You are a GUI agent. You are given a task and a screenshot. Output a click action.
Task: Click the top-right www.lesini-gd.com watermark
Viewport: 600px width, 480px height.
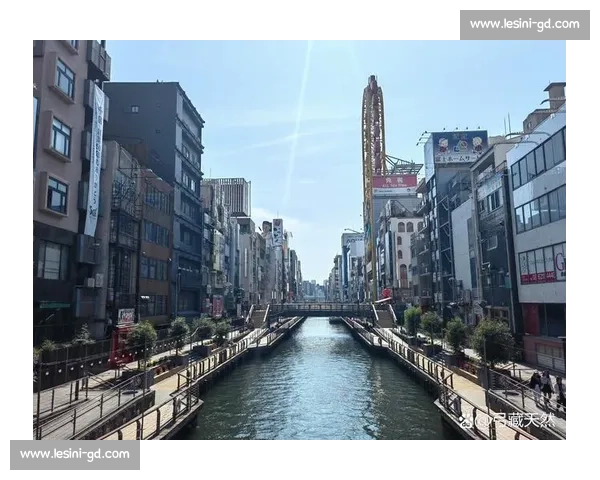pos(525,25)
